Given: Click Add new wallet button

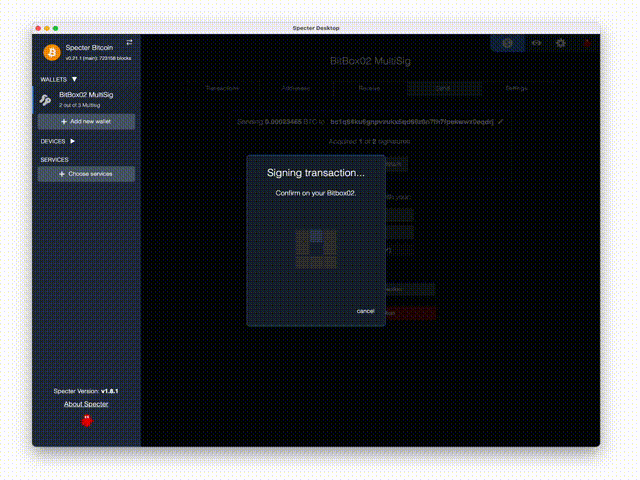Looking at the screenshot, I should 86,122.
